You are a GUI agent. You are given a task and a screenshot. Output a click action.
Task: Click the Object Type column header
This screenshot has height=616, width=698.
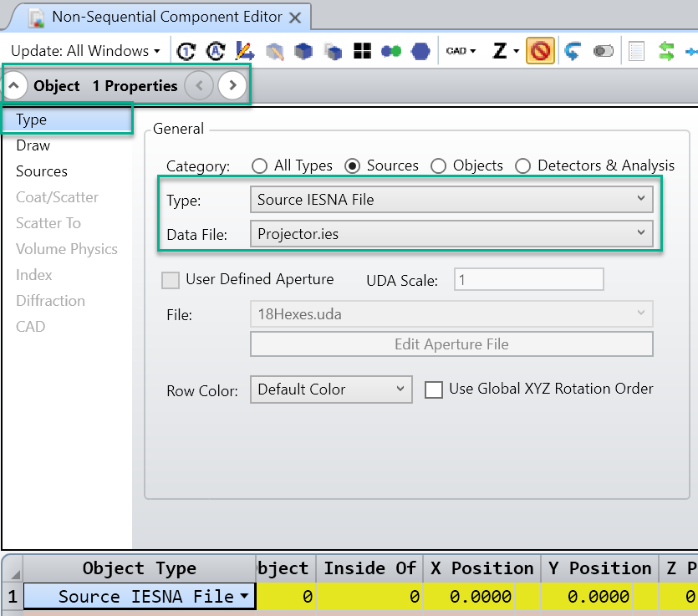point(140,568)
